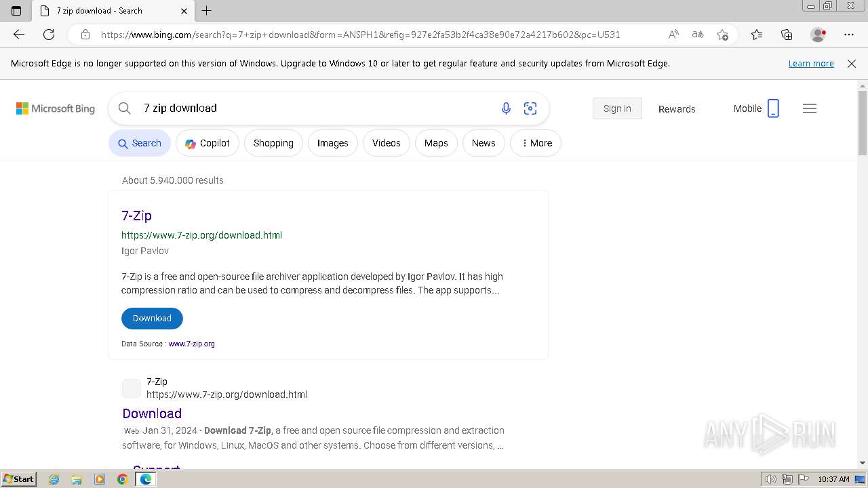The image size is (868, 488).
Task: Click the scrollbar down arrow
Action: tap(863, 463)
